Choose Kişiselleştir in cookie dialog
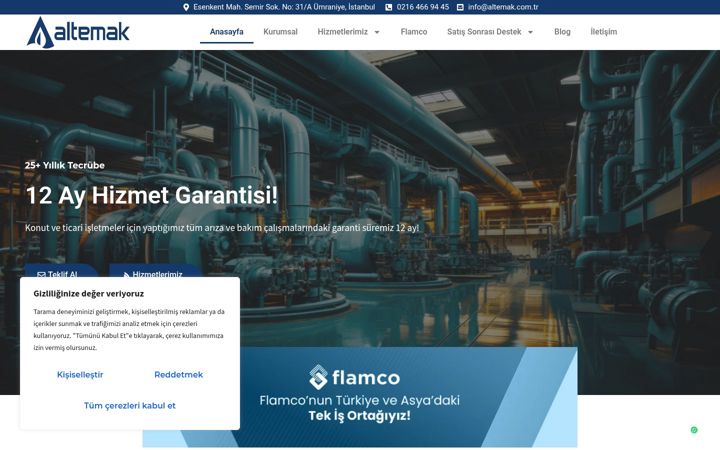The height and width of the screenshot is (450, 720). click(x=80, y=375)
